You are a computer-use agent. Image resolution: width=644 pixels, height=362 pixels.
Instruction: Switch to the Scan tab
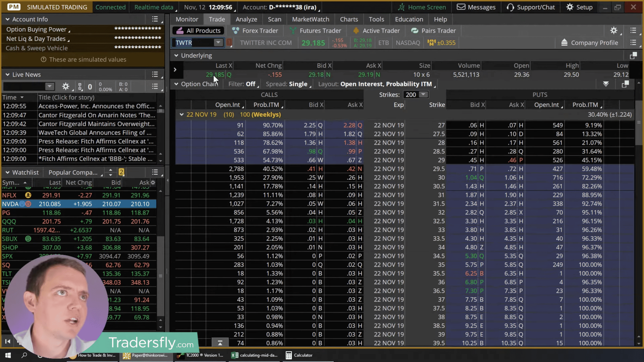coord(275,19)
